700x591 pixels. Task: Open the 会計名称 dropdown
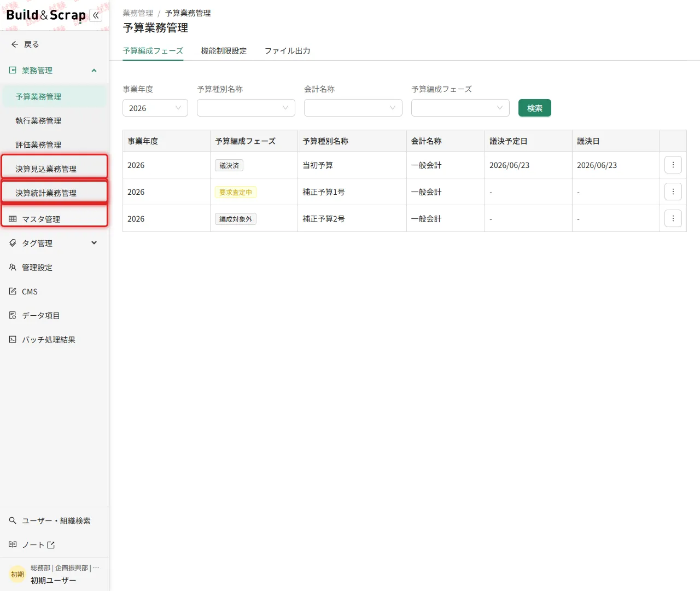[353, 108]
